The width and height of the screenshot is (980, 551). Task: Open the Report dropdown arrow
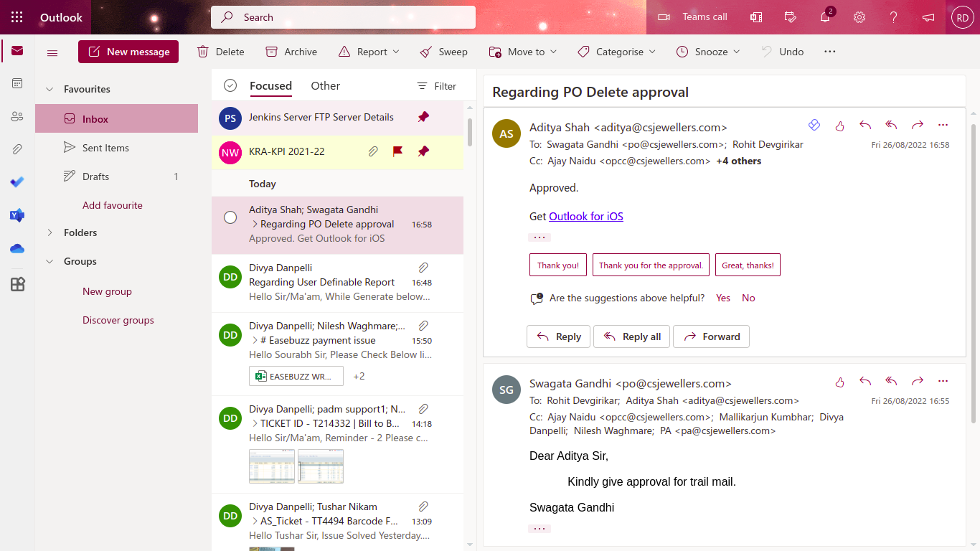(396, 52)
